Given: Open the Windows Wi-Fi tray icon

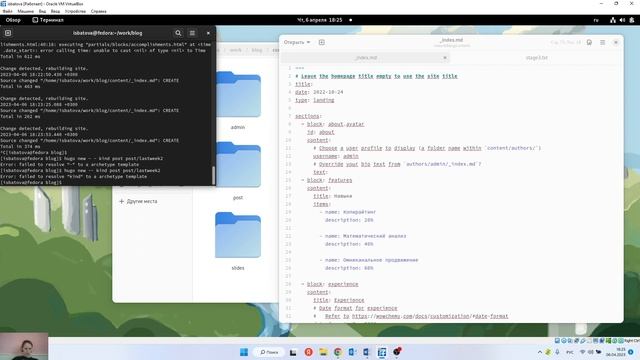Looking at the screenshot, I should point(582,352).
